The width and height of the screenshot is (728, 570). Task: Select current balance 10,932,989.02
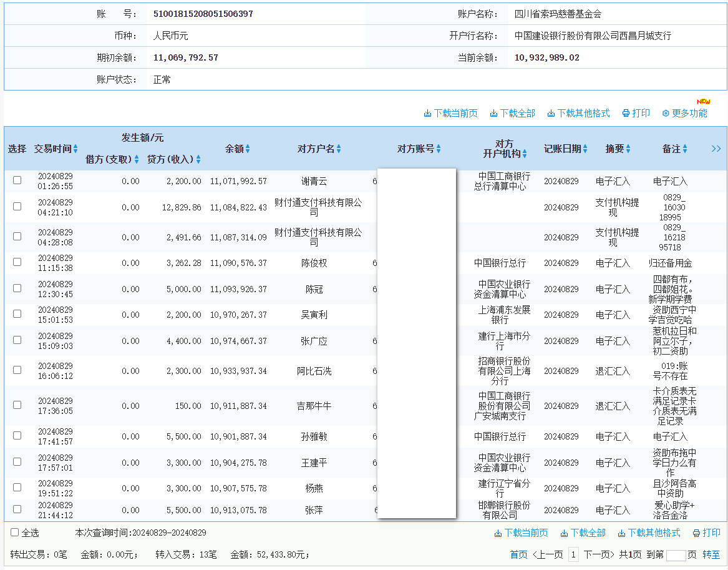point(547,57)
